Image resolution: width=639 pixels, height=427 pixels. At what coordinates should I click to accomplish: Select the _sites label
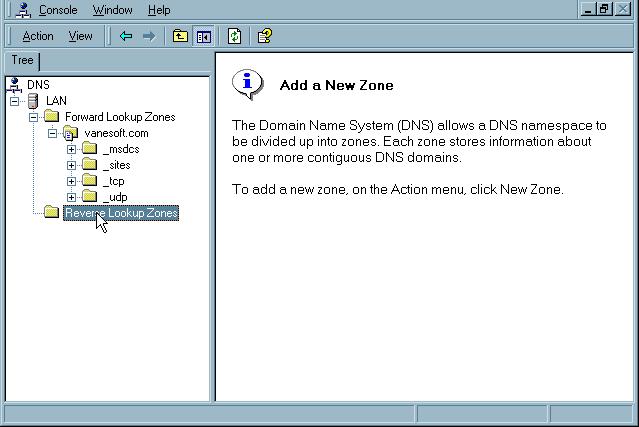click(117, 165)
